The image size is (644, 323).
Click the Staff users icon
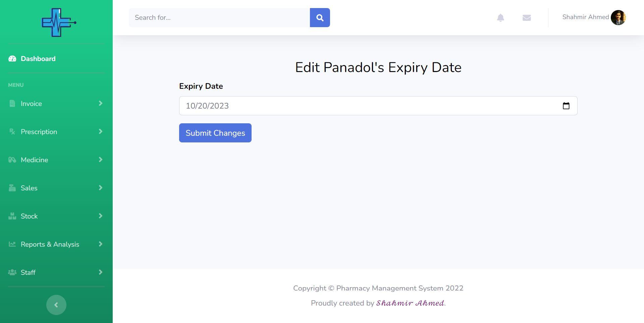pyautogui.click(x=12, y=272)
